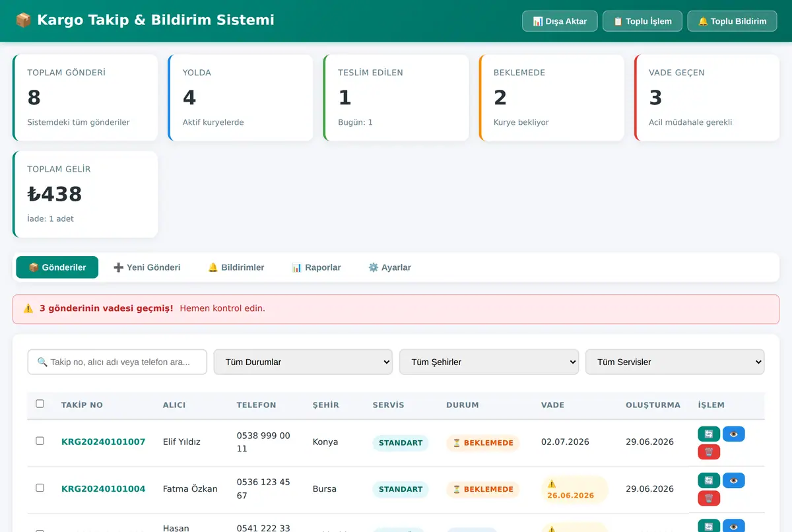Viewport: 792px width, 532px height.
Task: Click the Beklemede summary card
Action: click(552, 98)
